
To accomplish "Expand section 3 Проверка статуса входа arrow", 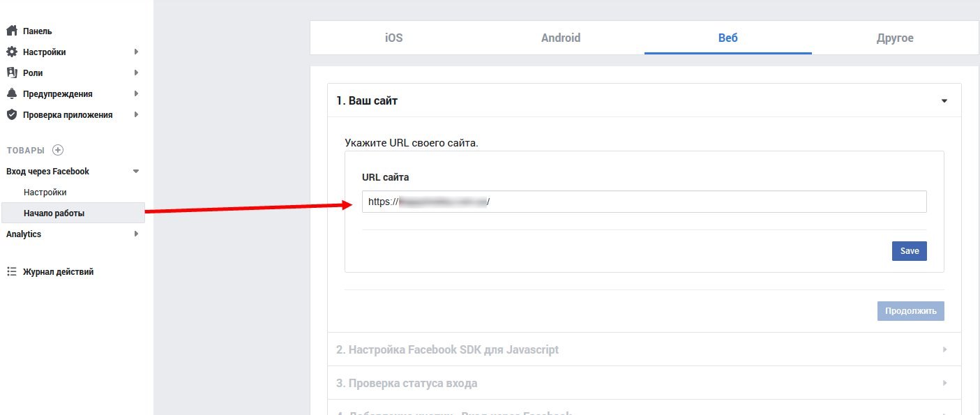I will [x=945, y=383].
